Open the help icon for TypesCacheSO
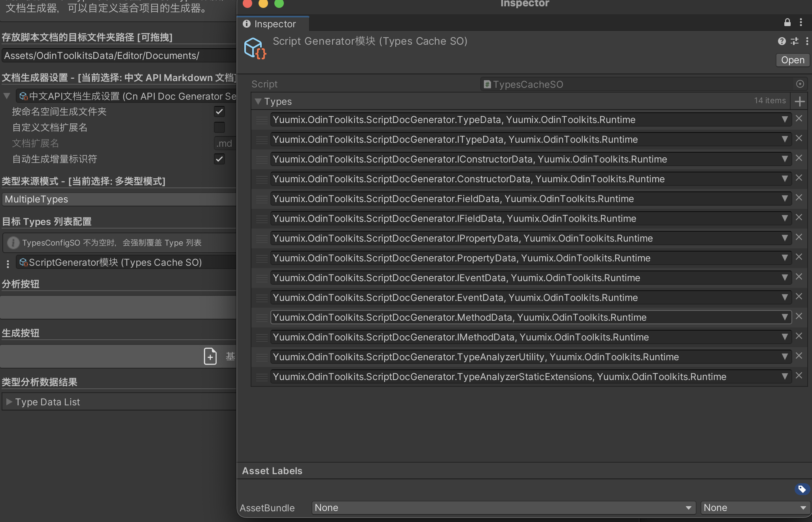This screenshot has height=522, width=812. pos(782,41)
